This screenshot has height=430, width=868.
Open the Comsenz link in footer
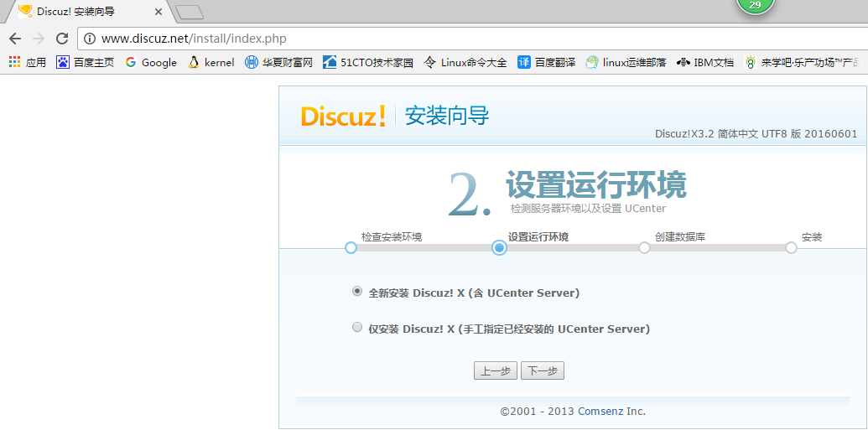pyautogui.click(x=600, y=412)
